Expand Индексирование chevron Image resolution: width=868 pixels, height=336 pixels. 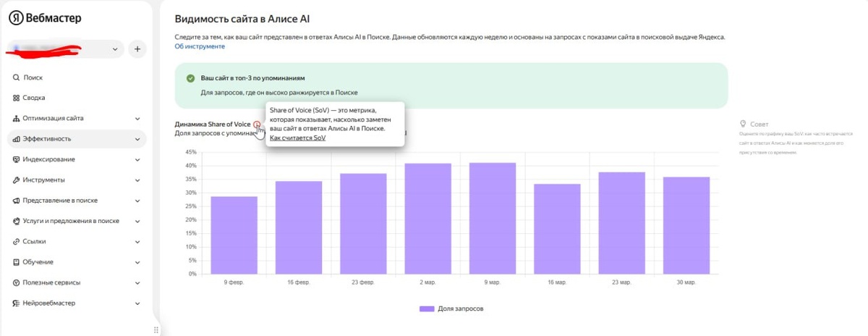coord(137,159)
